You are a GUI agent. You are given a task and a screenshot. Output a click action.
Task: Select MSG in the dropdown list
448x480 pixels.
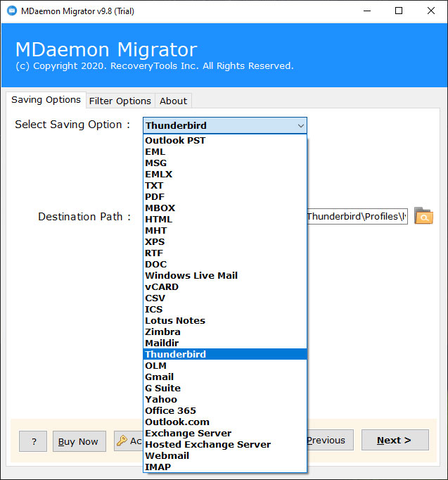(225, 163)
